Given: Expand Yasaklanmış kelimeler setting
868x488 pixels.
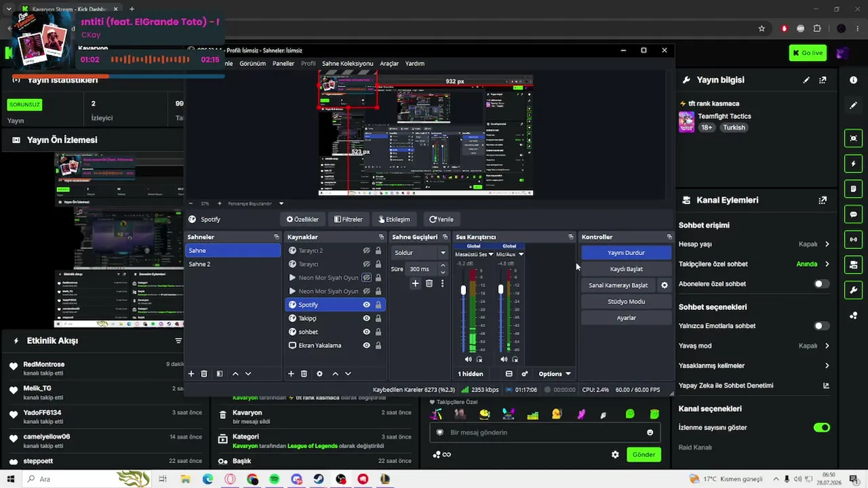Looking at the screenshot, I should click(827, 366).
